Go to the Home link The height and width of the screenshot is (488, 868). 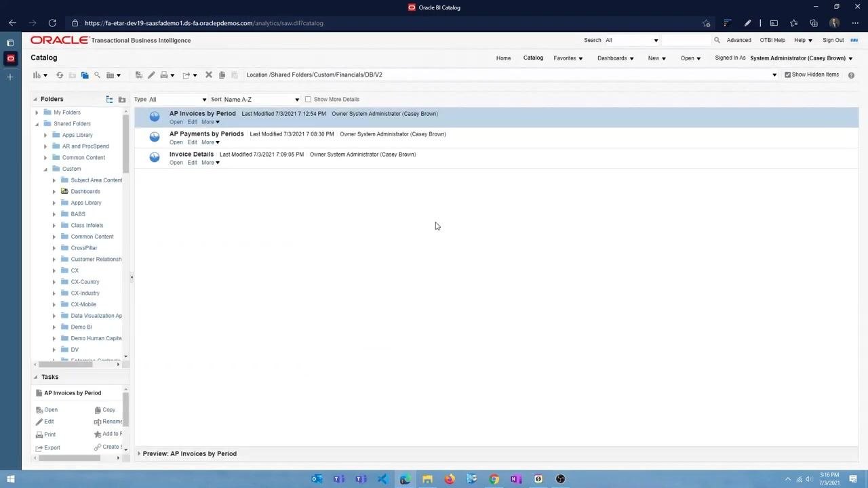point(503,58)
